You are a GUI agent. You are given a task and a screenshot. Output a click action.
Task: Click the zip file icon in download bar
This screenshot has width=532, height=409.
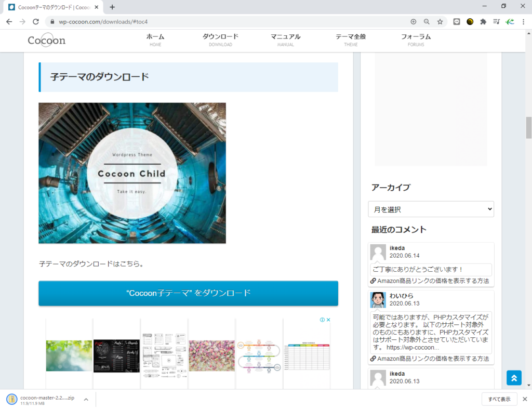click(12, 399)
